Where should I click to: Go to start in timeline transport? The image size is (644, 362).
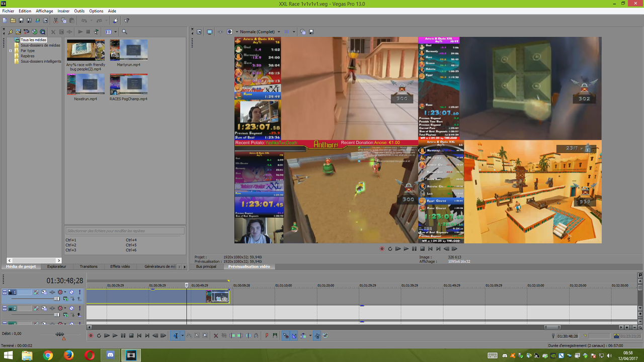click(x=139, y=336)
